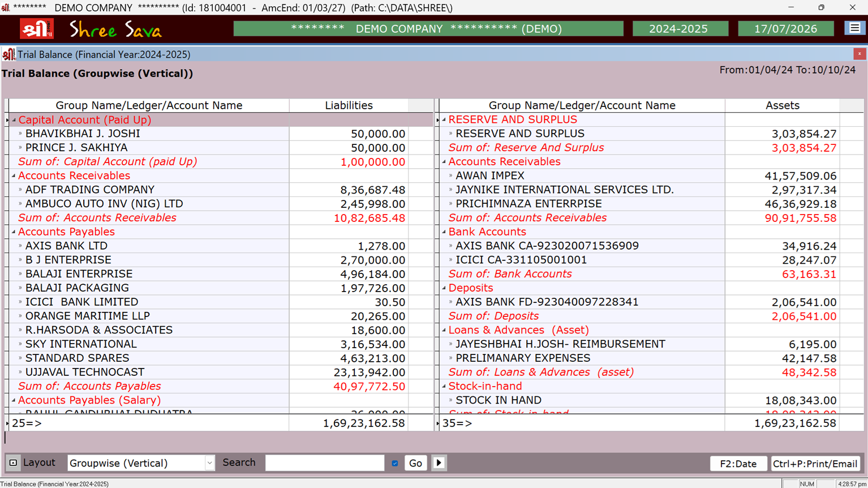Select the ADF TRADING COMPANY ledger
Viewport: 868px width, 488px height.
[90, 190]
